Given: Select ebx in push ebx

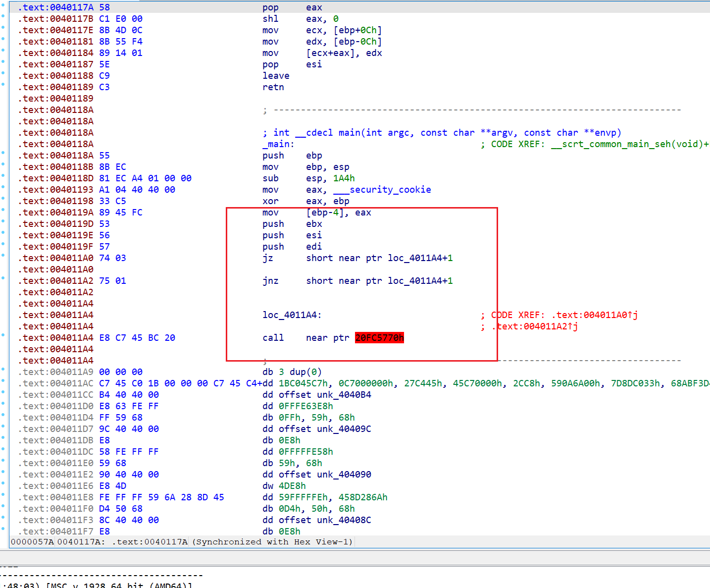Looking at the screenshot, I should click(314, 224).
